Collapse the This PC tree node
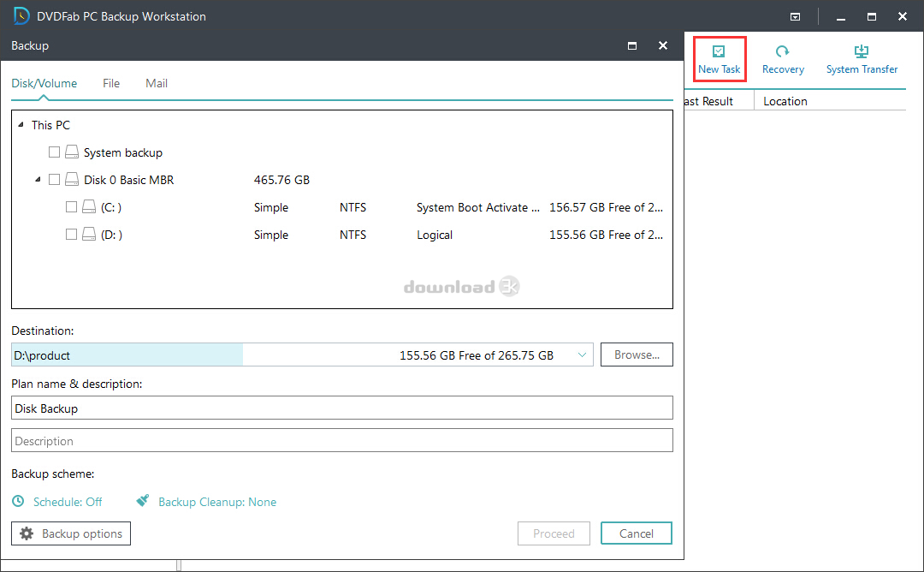 [21, 125]
